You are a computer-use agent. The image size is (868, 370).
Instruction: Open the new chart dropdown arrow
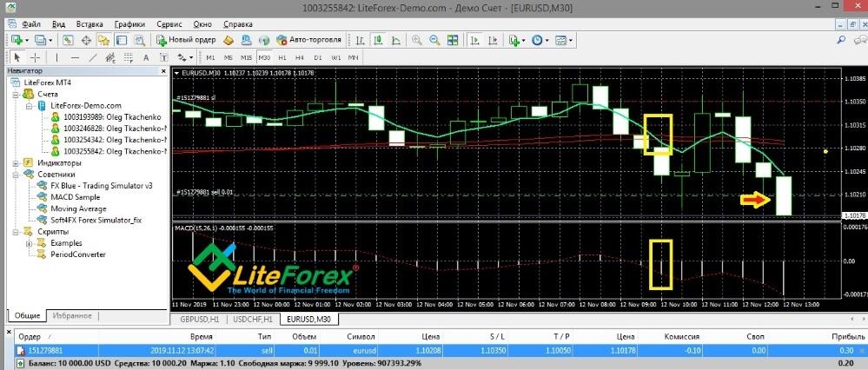[x=27, y=40]
